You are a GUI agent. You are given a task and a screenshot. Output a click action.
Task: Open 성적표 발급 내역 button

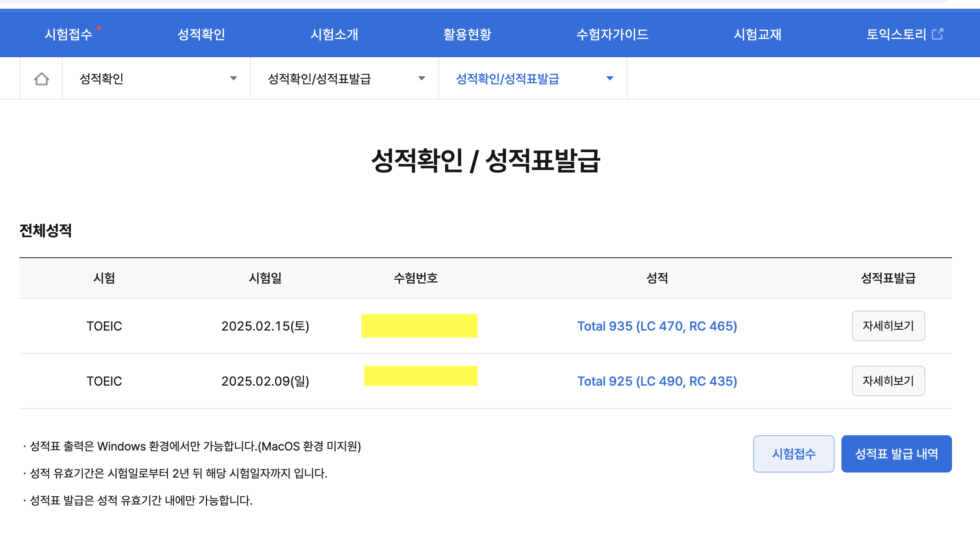coord(896,454)
